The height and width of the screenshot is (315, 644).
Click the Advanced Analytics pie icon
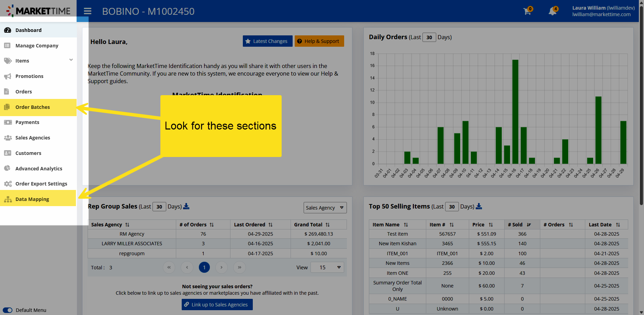coord(7,168)
